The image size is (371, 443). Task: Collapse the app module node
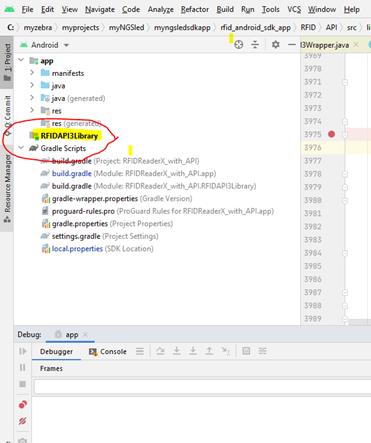coord(21,60)
